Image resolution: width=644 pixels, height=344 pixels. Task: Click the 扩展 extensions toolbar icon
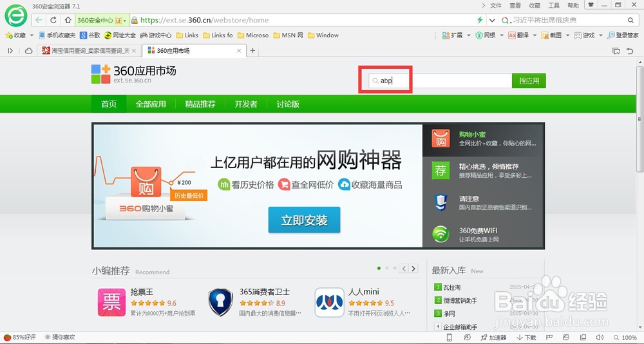click(x=453, y=35)
